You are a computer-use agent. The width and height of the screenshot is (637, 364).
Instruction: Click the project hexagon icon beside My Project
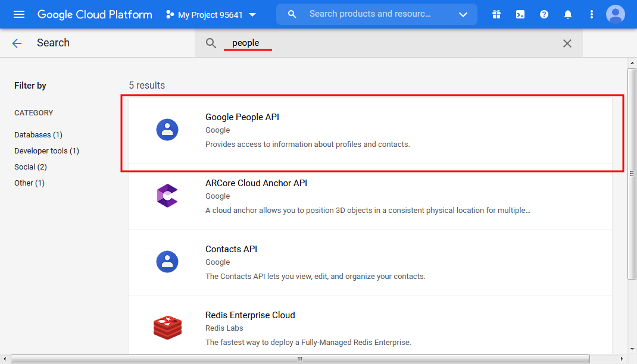tap(170, 15)
